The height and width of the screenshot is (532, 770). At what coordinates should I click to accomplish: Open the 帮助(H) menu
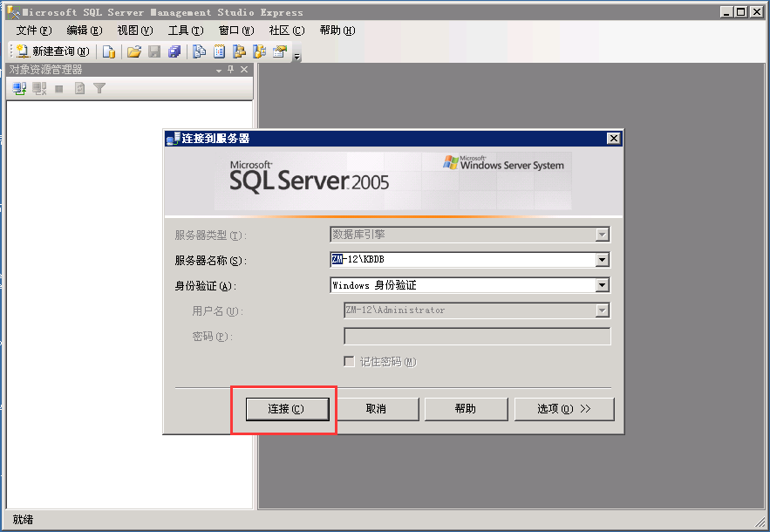click(x=337, y=31)
